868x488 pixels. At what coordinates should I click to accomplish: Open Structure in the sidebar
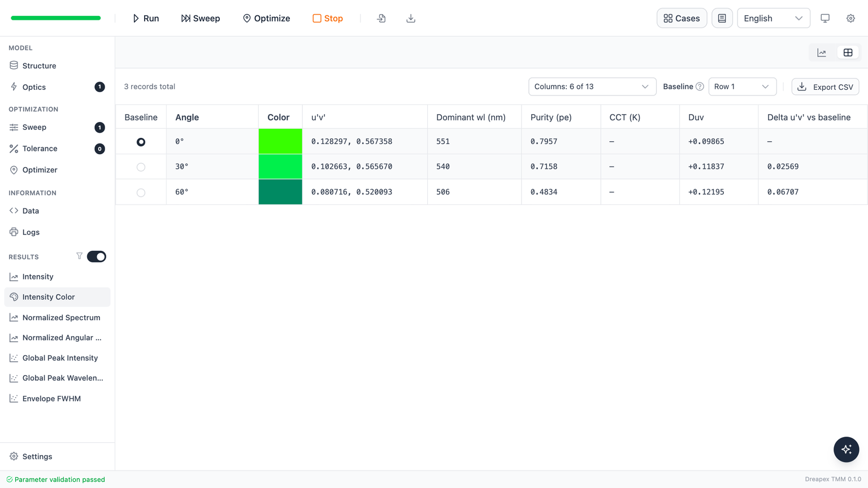[57, 66]
